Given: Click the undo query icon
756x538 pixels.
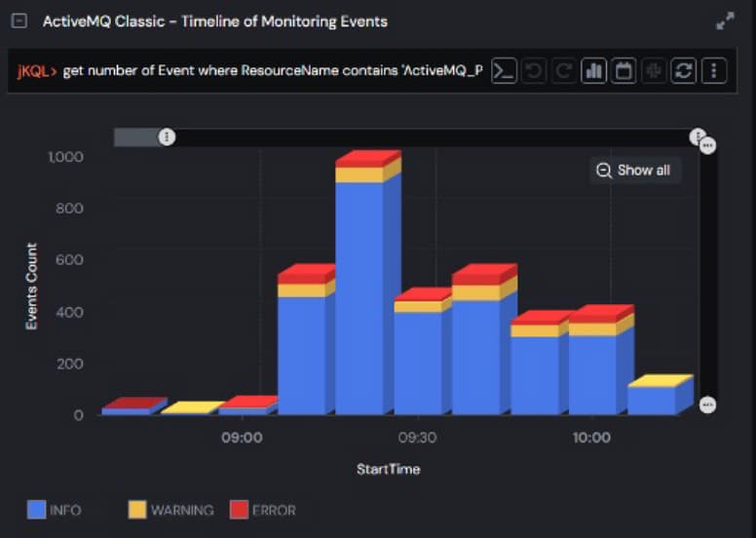Looking at the screenshot, I should (534, 71).
